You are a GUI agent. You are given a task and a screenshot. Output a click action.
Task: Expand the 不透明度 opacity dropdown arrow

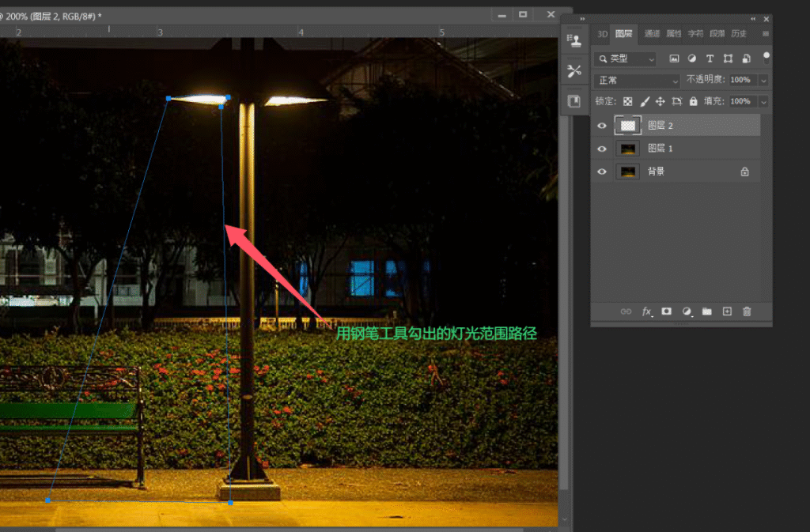coord(763,81)
